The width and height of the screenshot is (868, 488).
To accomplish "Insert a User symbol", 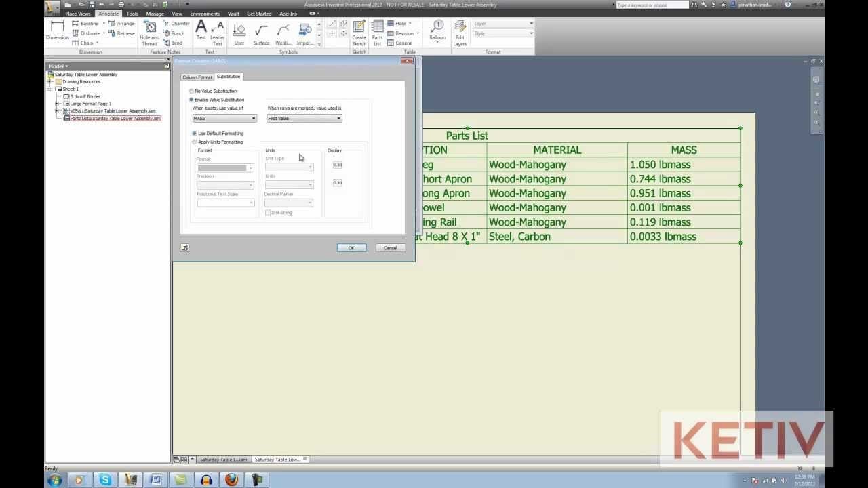I will coord(239,34).
